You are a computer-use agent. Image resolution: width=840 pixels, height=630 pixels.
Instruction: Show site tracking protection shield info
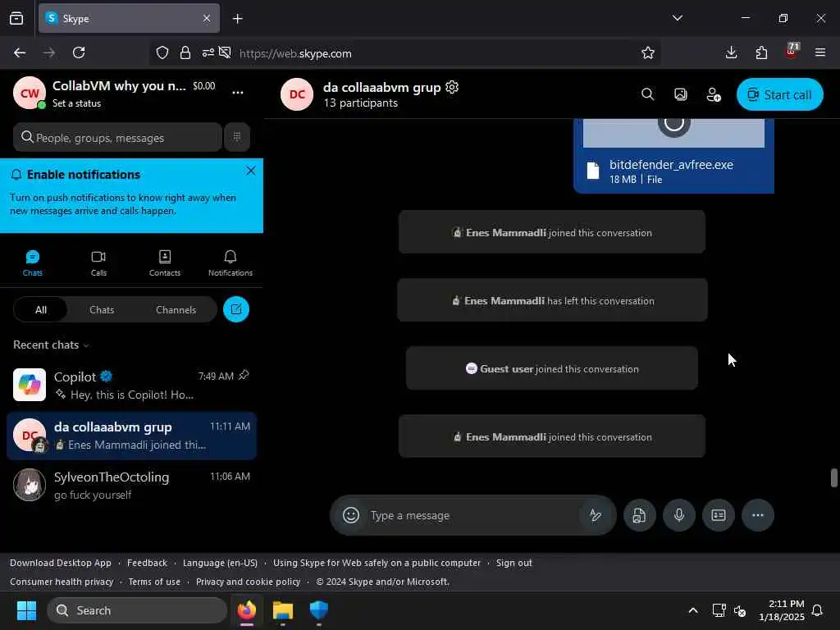pyautogui.click(x=162, y=52)
